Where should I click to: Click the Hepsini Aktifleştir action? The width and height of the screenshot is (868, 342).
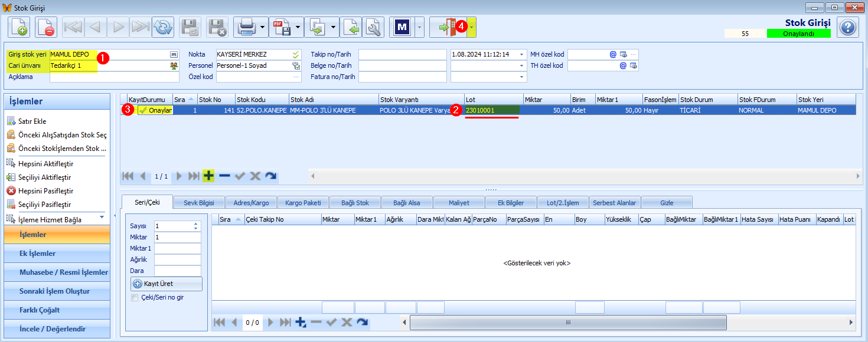click(x=40, y=163)
